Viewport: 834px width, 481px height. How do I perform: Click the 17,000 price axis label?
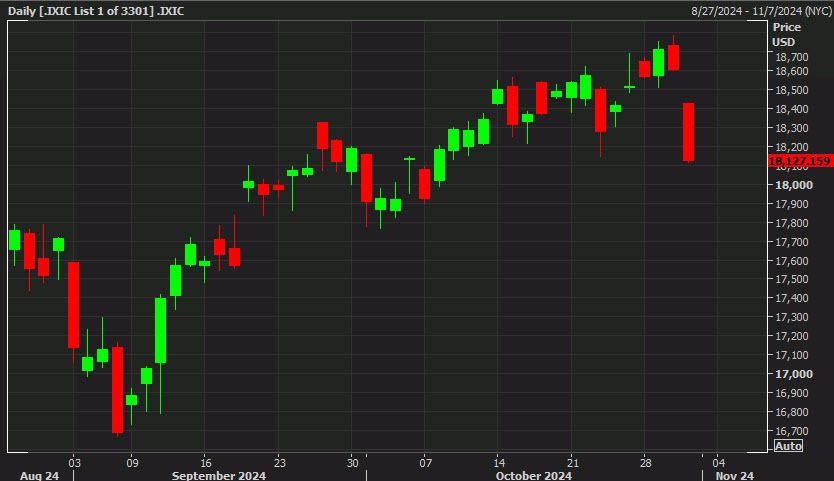794,374
